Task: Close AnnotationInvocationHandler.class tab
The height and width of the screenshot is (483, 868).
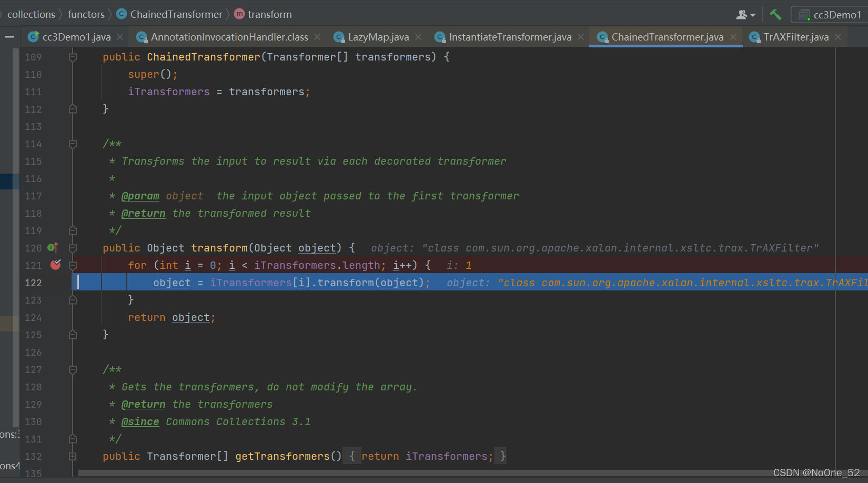Action: tap(317, 37)
